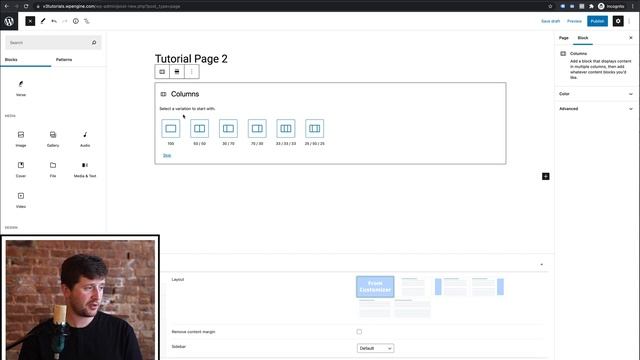Insert an Image block
This screenshot has width=640, height=360.
(x=21, y=139)
